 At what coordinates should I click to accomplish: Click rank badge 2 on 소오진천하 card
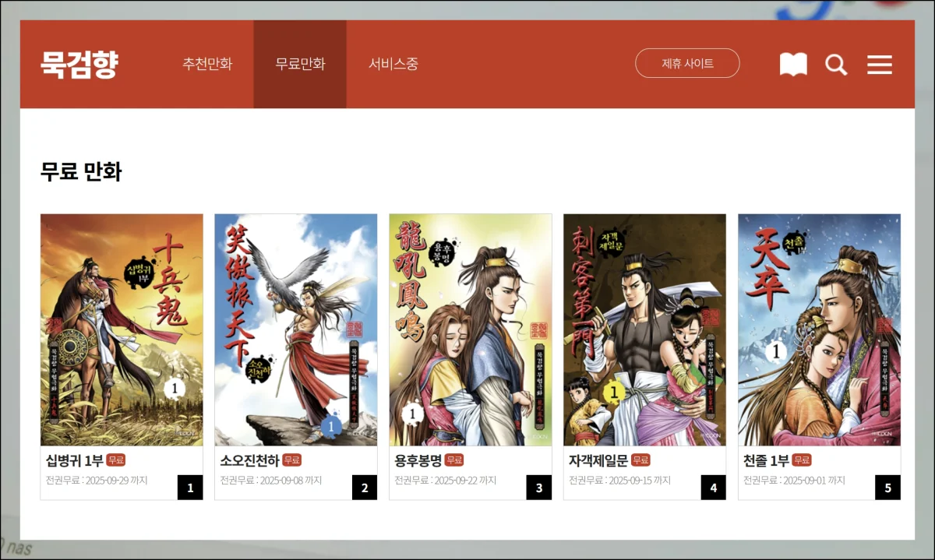(365, 488)
